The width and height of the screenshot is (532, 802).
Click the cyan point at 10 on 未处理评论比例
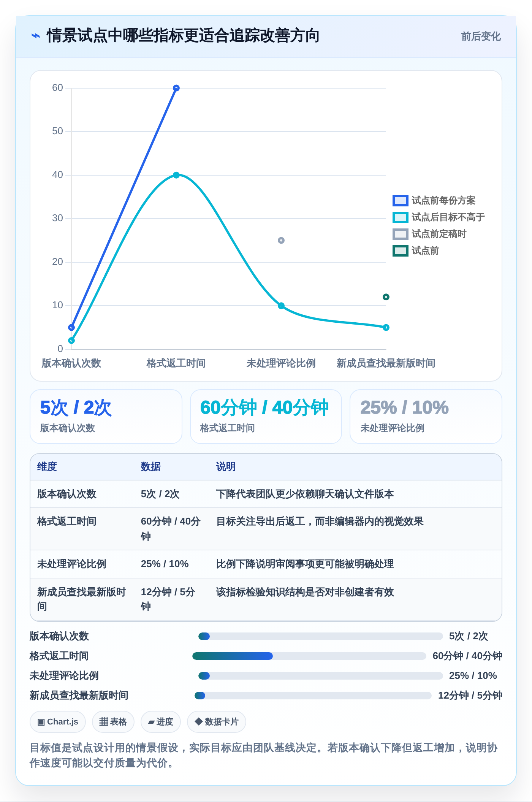[x=281, y=306]
